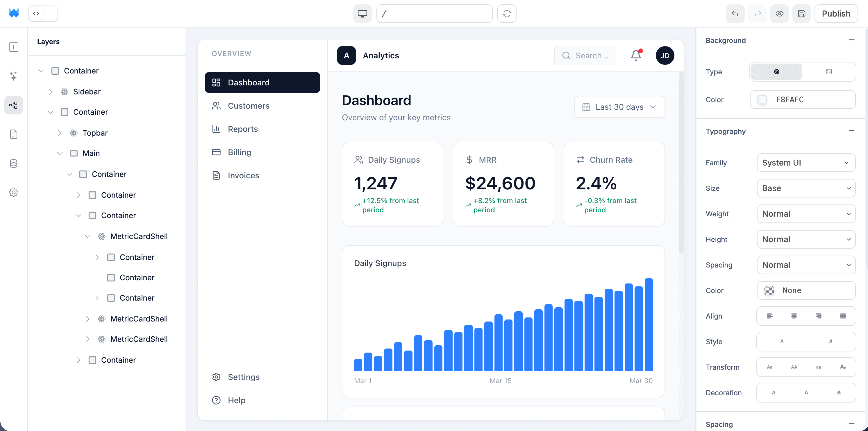The image size is (868, 431).
Task: Save the project with the save icon
Action: pos(802,13)
